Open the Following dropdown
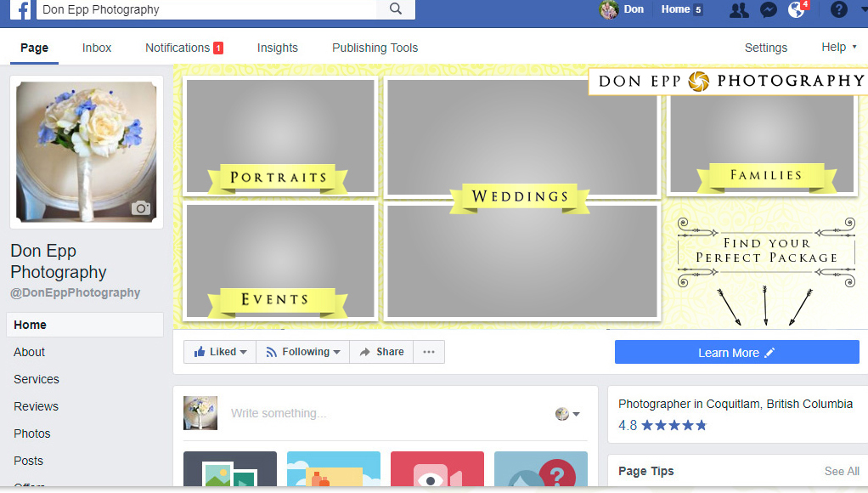 pos(303,352)
